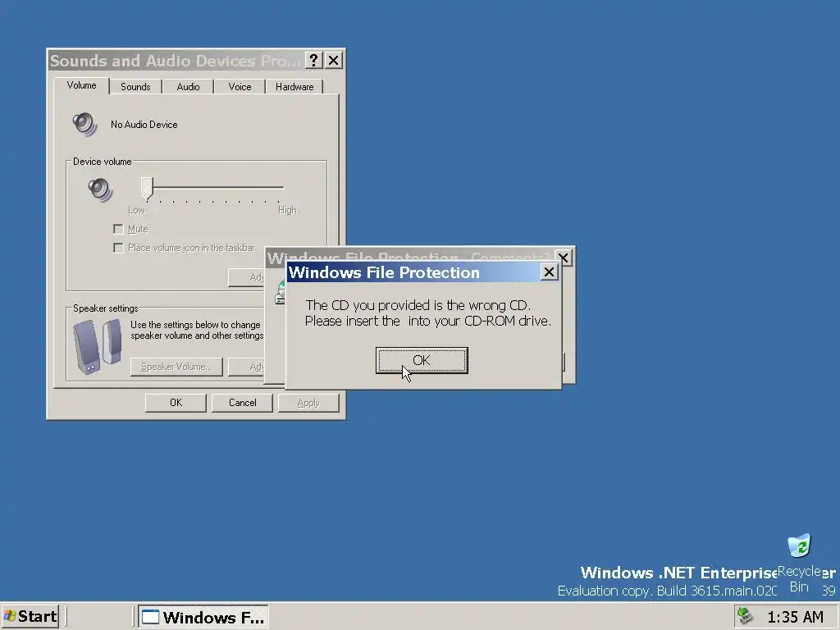Click the Windows F... taskbar button
840x630 pixels.
(x=203, y=617)
